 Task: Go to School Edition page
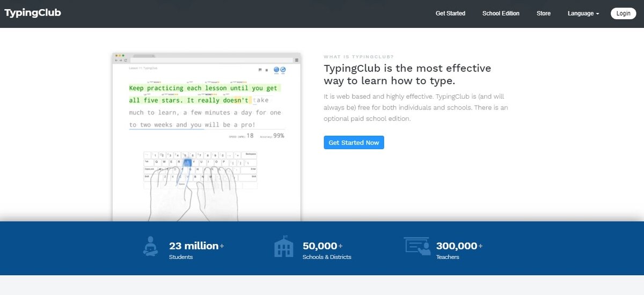[x=501, y=13]
